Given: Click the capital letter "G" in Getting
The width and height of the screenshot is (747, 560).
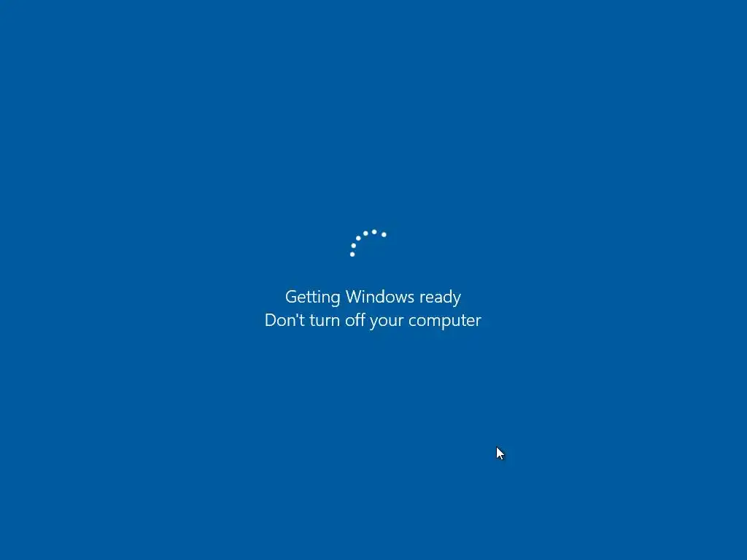Looking at the screenshot, I should (x=292, y=297).
